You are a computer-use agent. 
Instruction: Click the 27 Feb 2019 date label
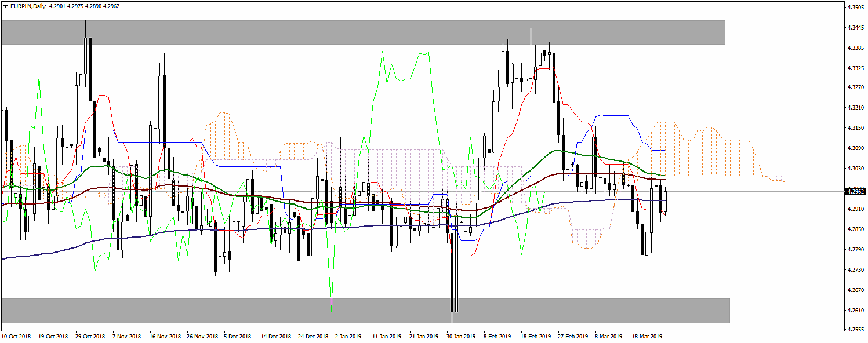[x=572, y=336]
